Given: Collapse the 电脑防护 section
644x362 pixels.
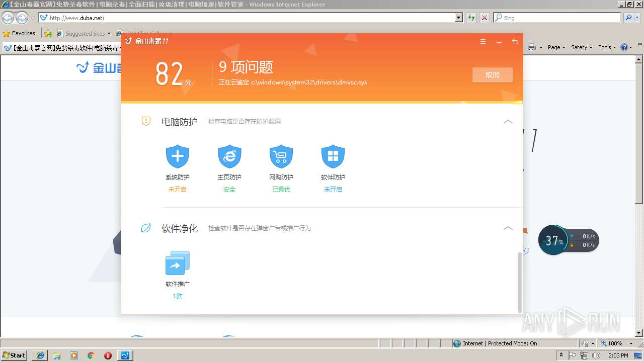Looking at the screenshot, I should point(508,121).
